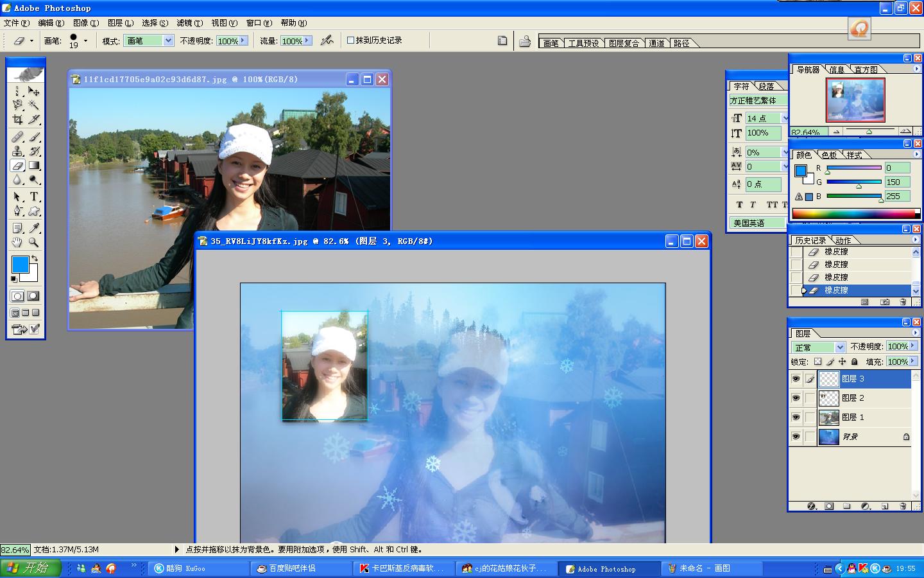Enable airbrush option in options bar
The height and width of the screenshot is (578, 924).
pyautogui.click(x=327, y=40)
